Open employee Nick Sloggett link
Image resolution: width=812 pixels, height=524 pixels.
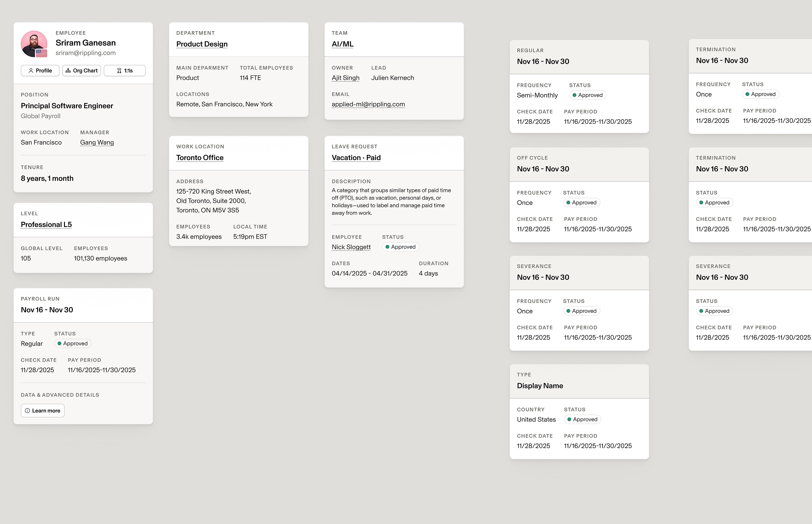(x=351, y=247)
